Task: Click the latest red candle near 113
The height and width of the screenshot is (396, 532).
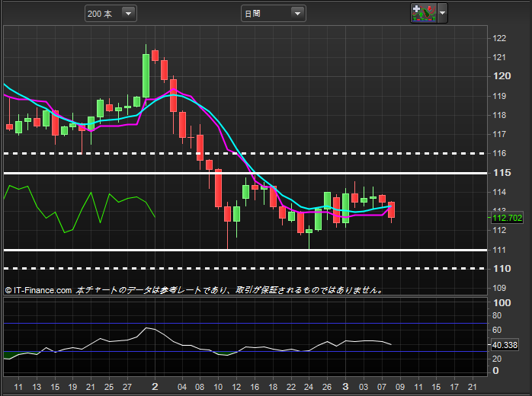Action: tap(391, 209)
